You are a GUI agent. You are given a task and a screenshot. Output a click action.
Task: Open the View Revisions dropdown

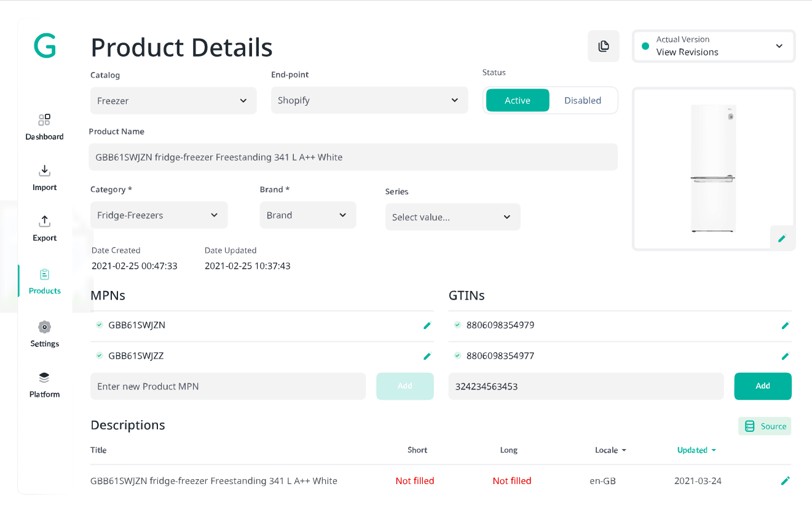coord(713,46)
